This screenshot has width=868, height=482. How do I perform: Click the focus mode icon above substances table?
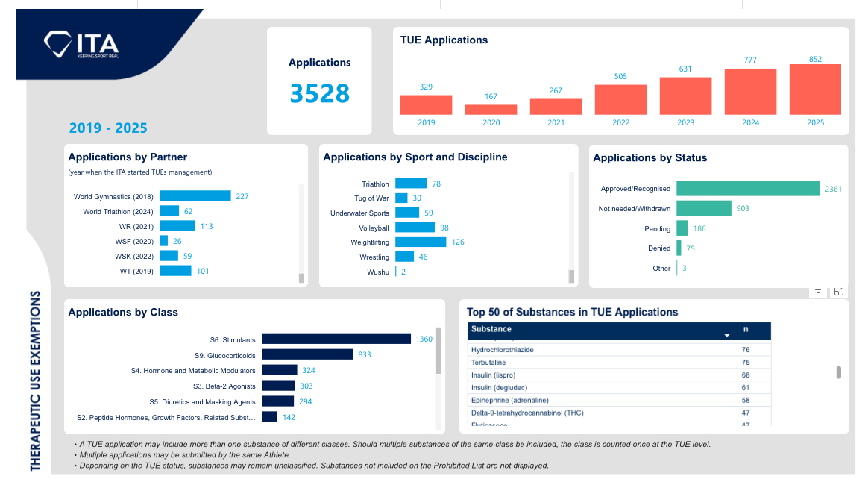[x=839, y=292]
